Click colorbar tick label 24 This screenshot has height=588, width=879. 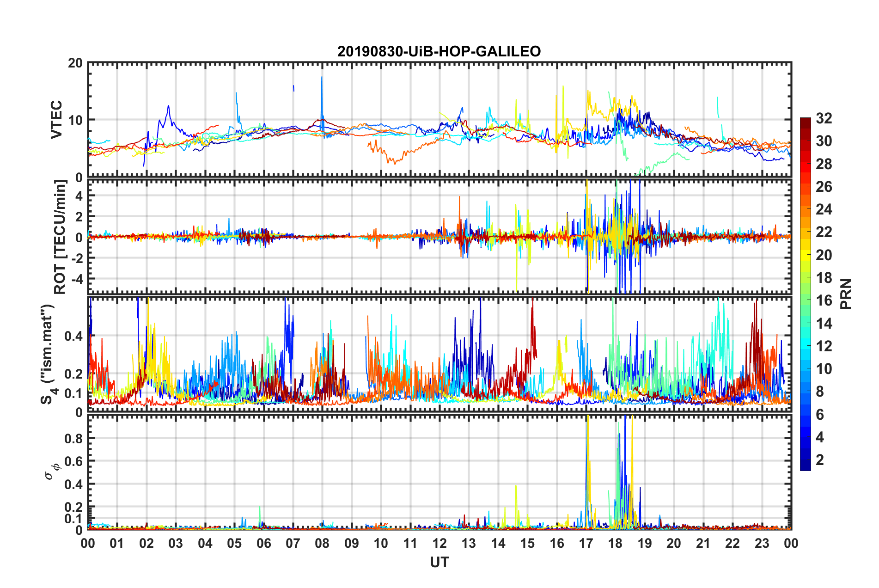[x=824, y=209]
